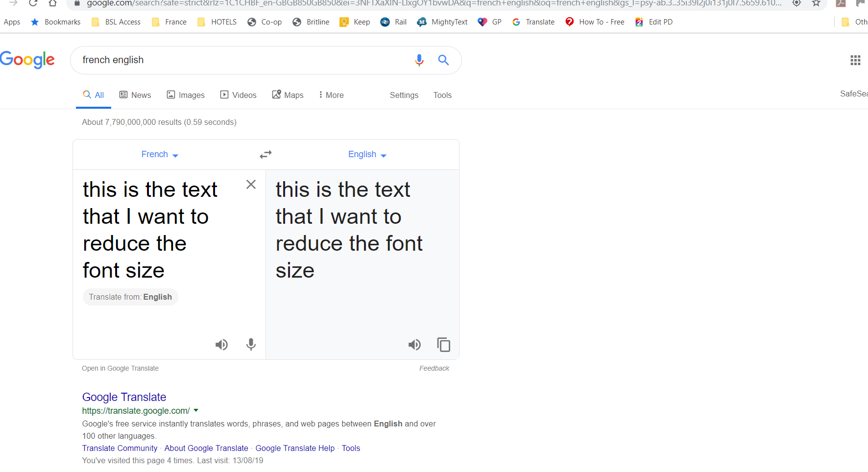Open the Edit PD bookmark
The height and width of the screenshot is (472, 868).
653,22
